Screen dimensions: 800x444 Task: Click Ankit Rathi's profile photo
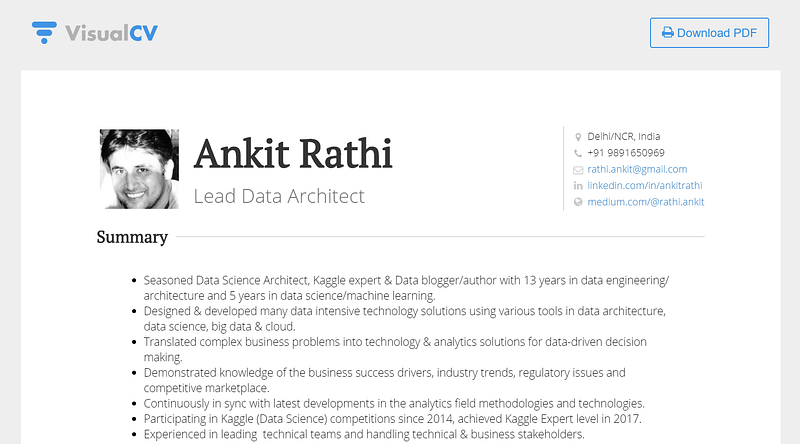(139, 169)
